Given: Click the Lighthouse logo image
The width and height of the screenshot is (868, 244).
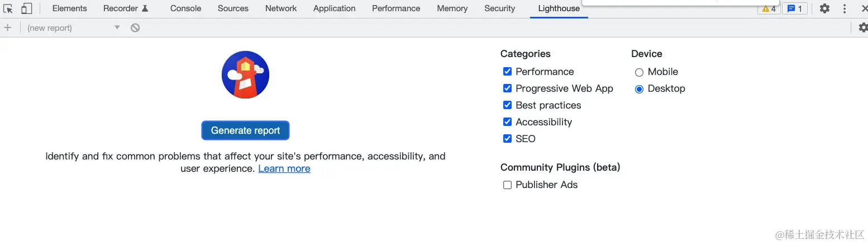Looking at the screenshot, I should (245, 74).
